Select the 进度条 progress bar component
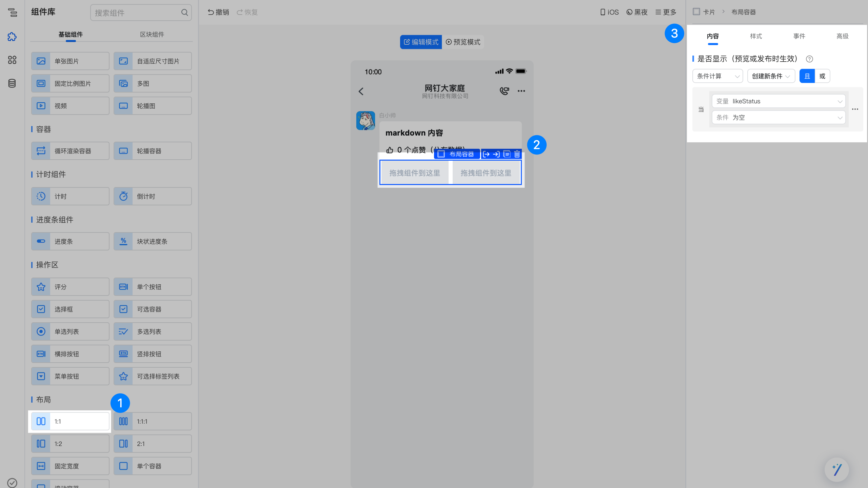 (70, 241)
